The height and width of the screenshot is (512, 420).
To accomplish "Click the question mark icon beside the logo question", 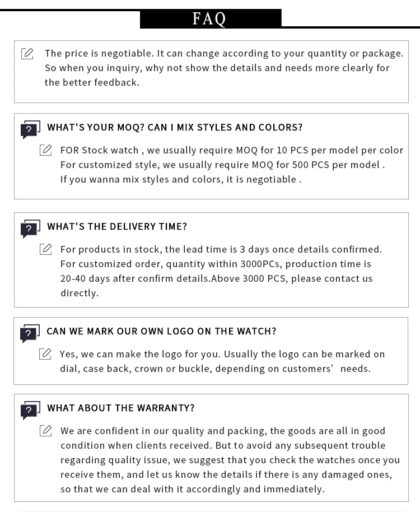I will tap(30, 333).
